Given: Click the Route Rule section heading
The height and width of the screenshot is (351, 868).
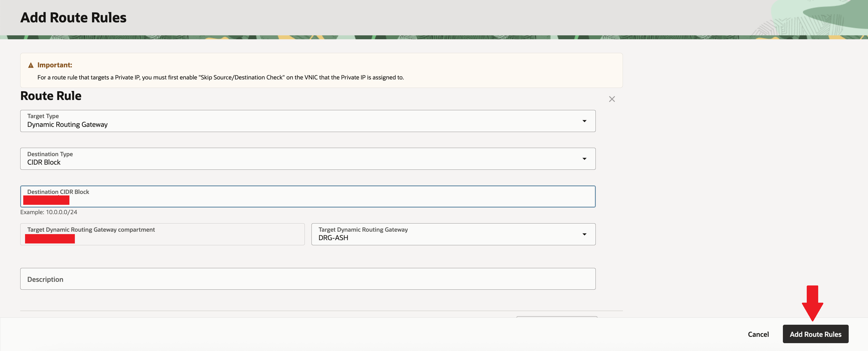Looking at the screenshot, I should (x=51, y=96).
